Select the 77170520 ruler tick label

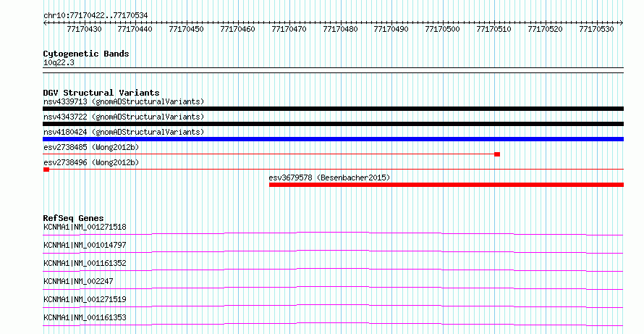click(x=545, y=29)
